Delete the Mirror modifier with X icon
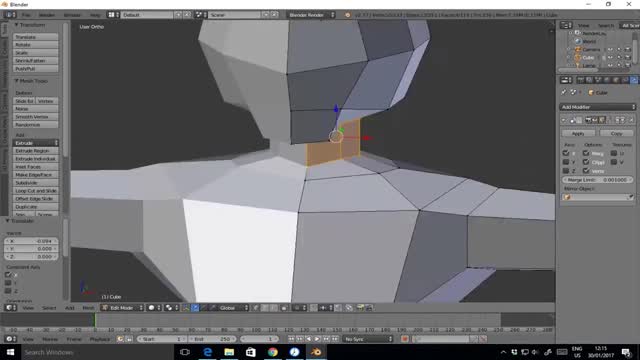The width and height of the screenshot is (640, 360). click(x=631, y=120)
